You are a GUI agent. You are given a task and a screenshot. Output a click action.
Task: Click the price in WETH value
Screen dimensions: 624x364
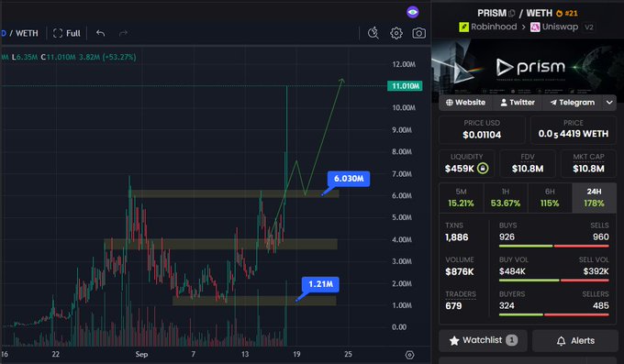click(573, 134)
